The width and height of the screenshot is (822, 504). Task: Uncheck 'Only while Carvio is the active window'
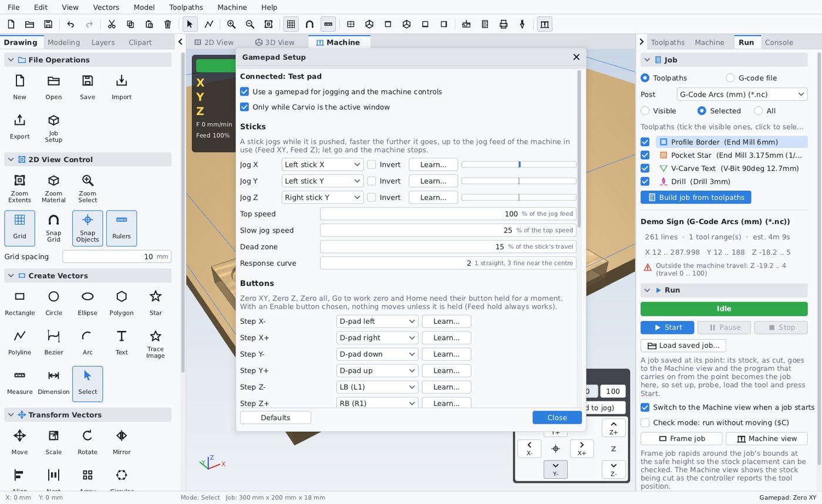point(244,107)
